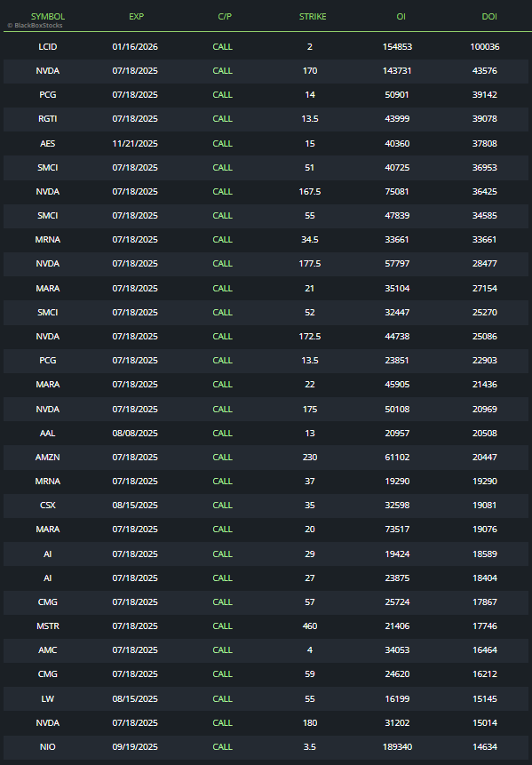
Task: Select CMG symbol with strike 57
Action: [48, 602]
